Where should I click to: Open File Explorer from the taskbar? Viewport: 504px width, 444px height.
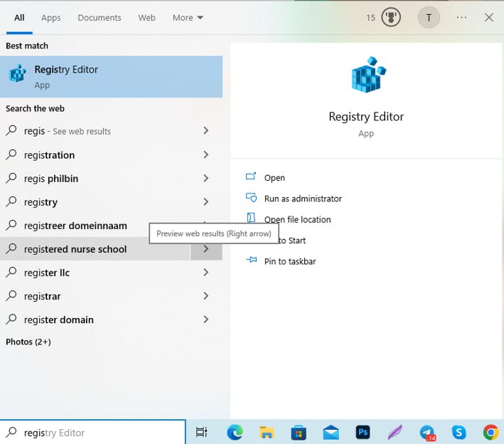tap(267, 433)
